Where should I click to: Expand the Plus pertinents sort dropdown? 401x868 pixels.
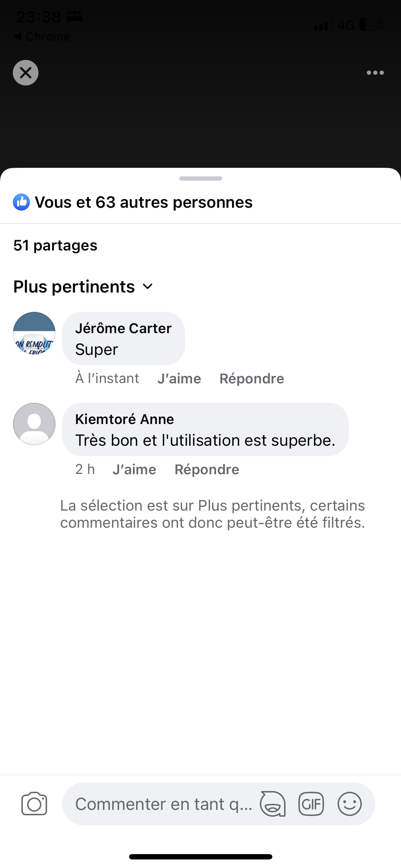[x=74, y=287]
